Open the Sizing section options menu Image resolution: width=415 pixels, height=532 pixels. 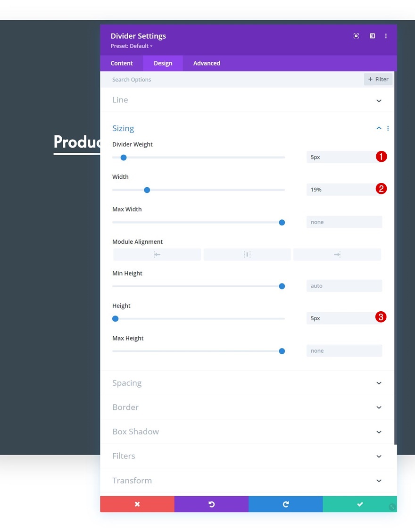tap(388, 128)
